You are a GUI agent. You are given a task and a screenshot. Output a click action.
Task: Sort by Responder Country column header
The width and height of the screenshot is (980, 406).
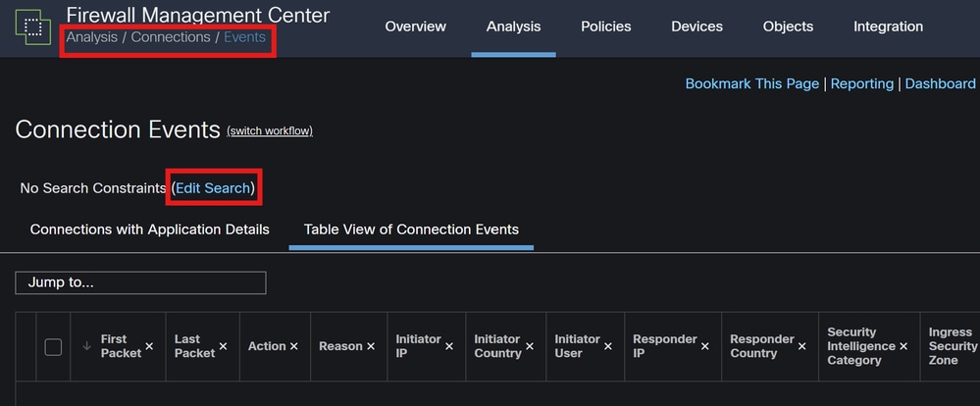click(762, 346)
